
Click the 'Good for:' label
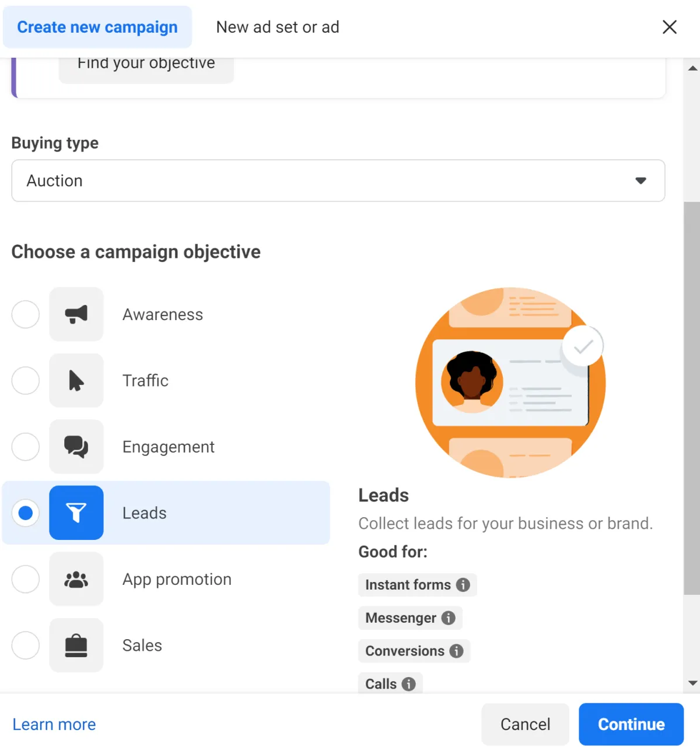393,552
